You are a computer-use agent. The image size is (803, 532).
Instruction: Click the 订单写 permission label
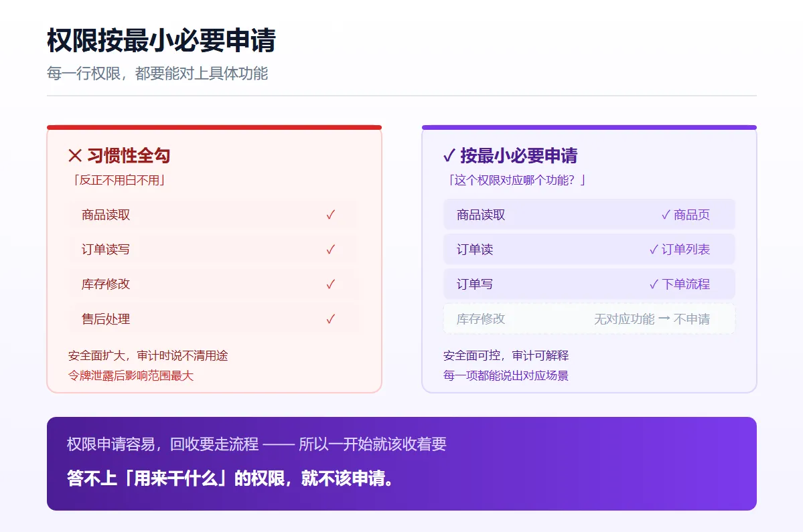point(475,284)
